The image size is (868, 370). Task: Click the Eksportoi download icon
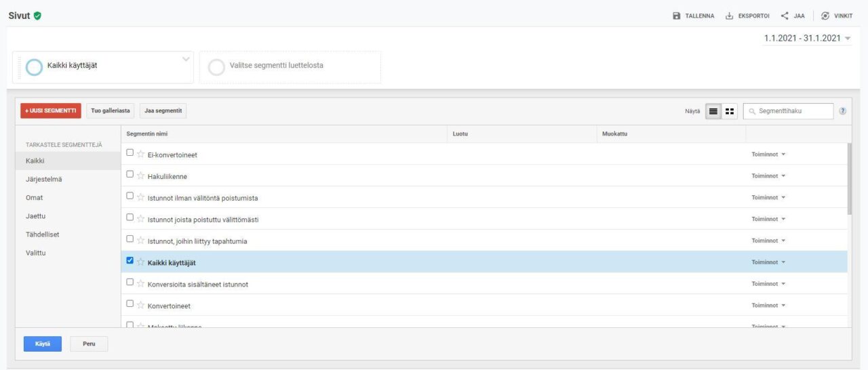pyautogui.click(x=730, y=16)
